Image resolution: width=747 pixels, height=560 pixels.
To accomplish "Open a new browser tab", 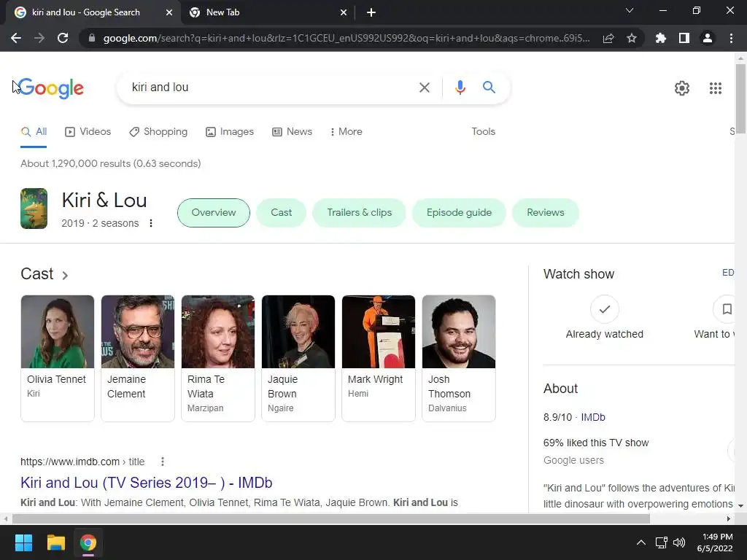I will pos(371,12).
